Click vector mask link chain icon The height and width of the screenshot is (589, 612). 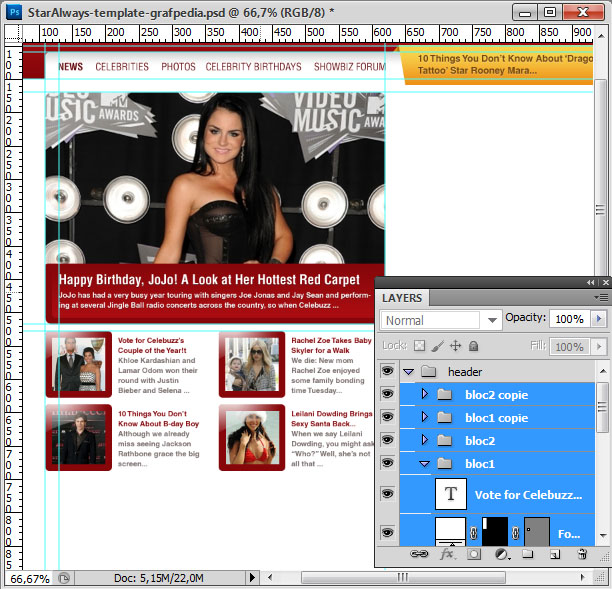(516, 533)
